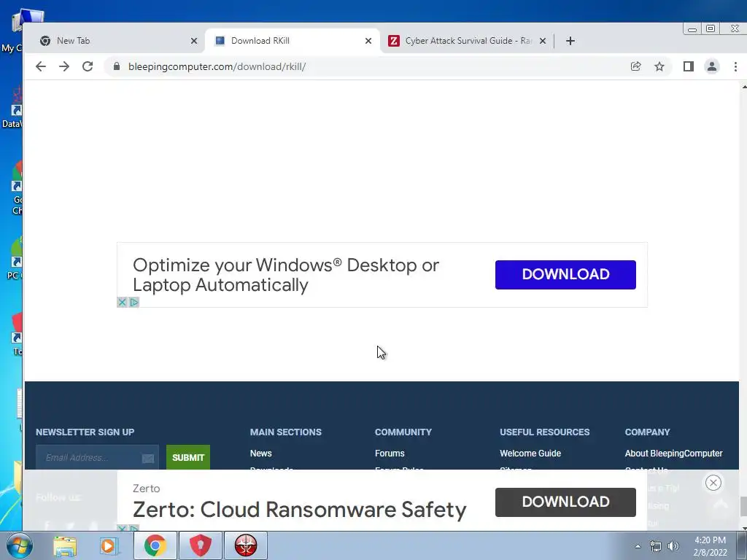Go forward with the arrow button

[64, 66]
